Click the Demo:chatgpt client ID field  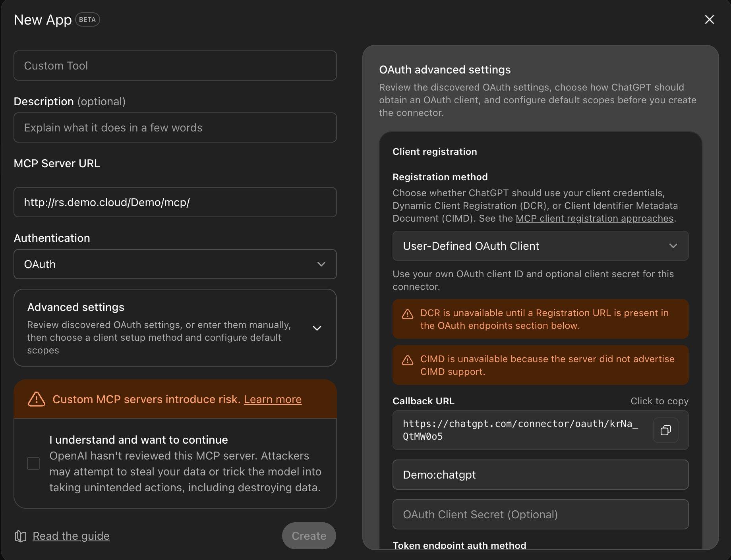coord(540,475)
